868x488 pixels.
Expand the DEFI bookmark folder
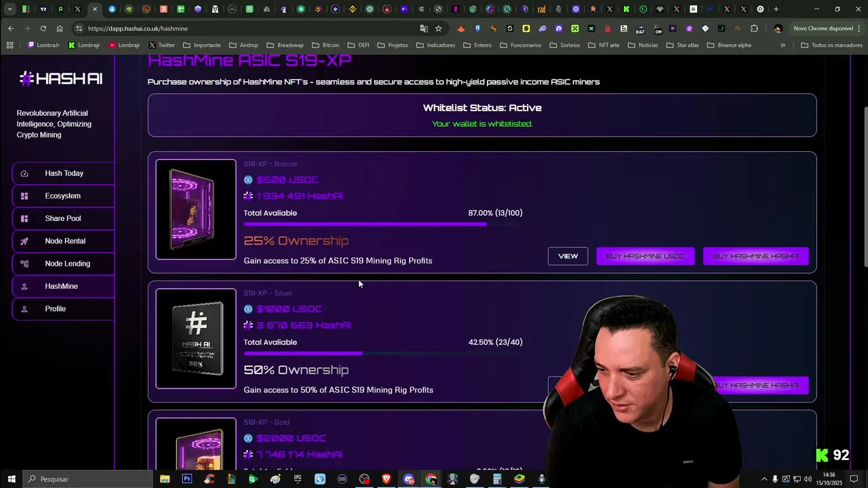click(x=359, y=45)
